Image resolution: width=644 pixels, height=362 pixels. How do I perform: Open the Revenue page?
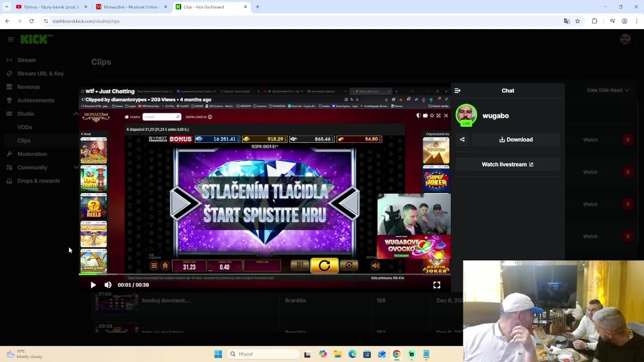tap(28, 87)
